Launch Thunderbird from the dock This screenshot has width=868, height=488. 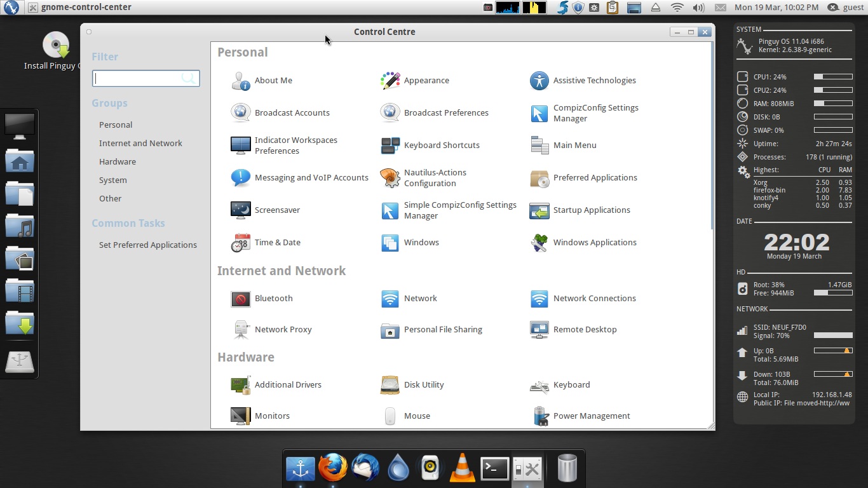365,468
